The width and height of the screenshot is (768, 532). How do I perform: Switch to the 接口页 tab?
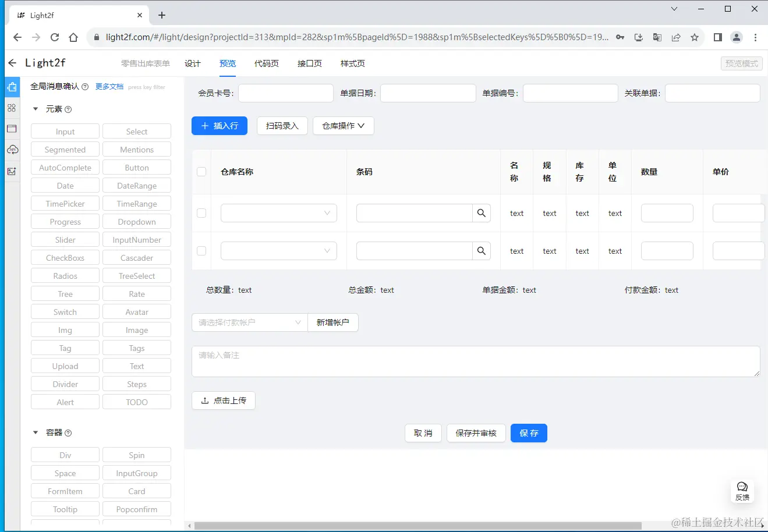click(x=310, y=63)
